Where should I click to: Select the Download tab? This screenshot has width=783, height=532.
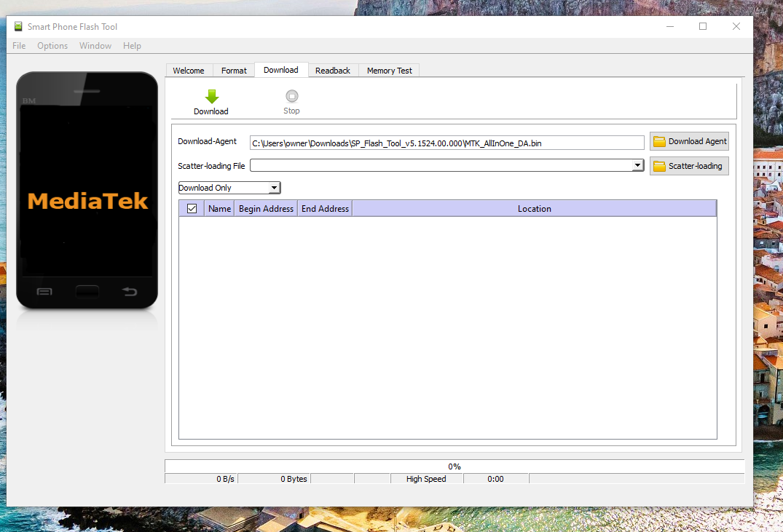[x=281, y=70]
